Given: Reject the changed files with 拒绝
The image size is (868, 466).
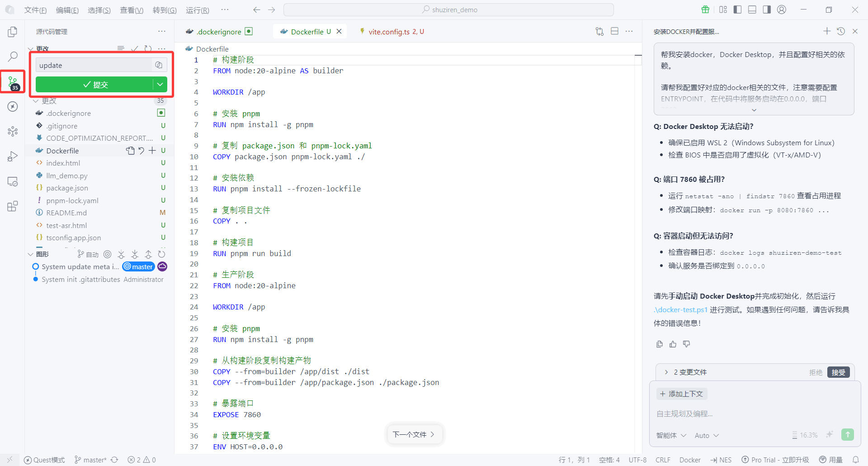Looking at the screenshot, I should (x=816, y=372).
